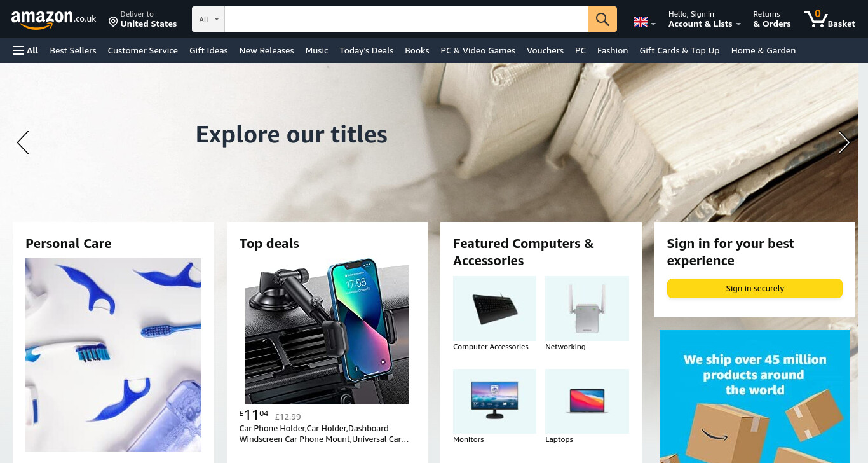
Task: Open the Laptops category image
Action: click(587, 401)
